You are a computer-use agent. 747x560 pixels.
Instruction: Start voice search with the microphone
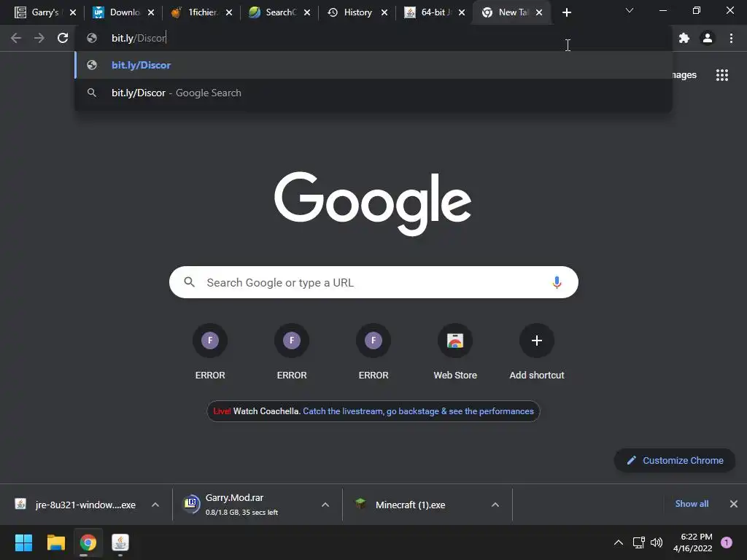click(557, 282)
